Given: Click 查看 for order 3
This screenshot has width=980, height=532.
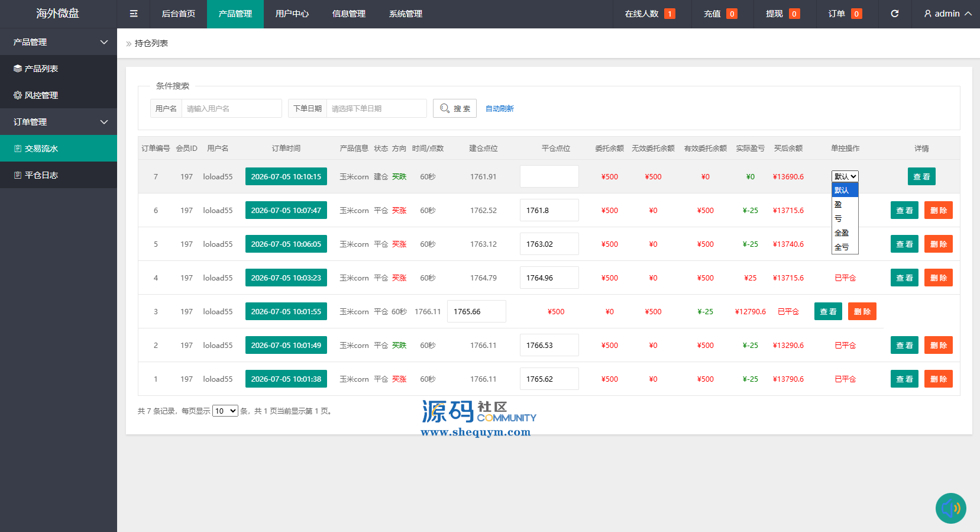Looking at the screenshot, I should (x=828, y=311).
